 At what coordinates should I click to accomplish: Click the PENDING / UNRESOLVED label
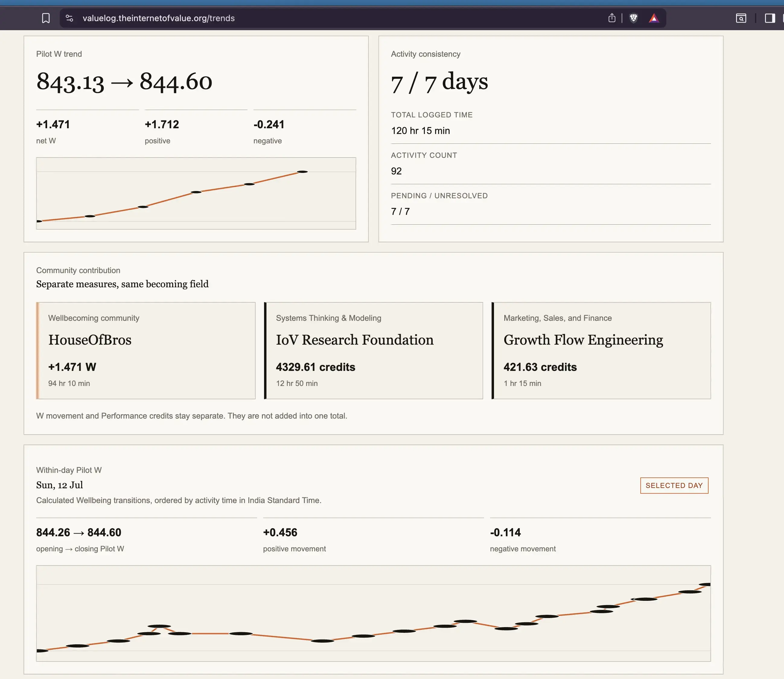(x=439, y=196)
